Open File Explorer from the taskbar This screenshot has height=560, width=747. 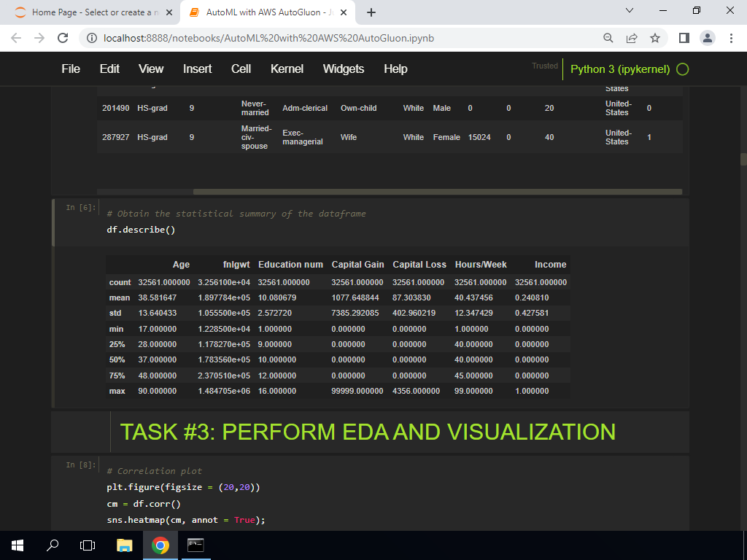(x=124, y=545)
